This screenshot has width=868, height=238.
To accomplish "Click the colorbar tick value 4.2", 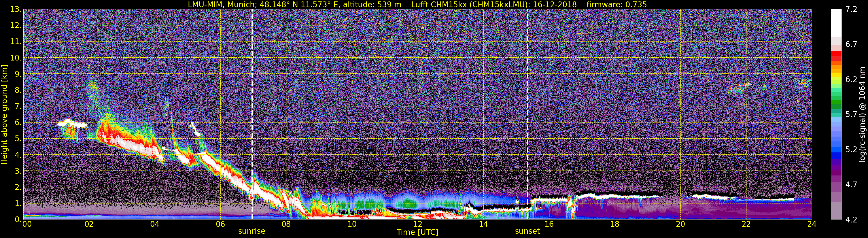I will point(851,220).
